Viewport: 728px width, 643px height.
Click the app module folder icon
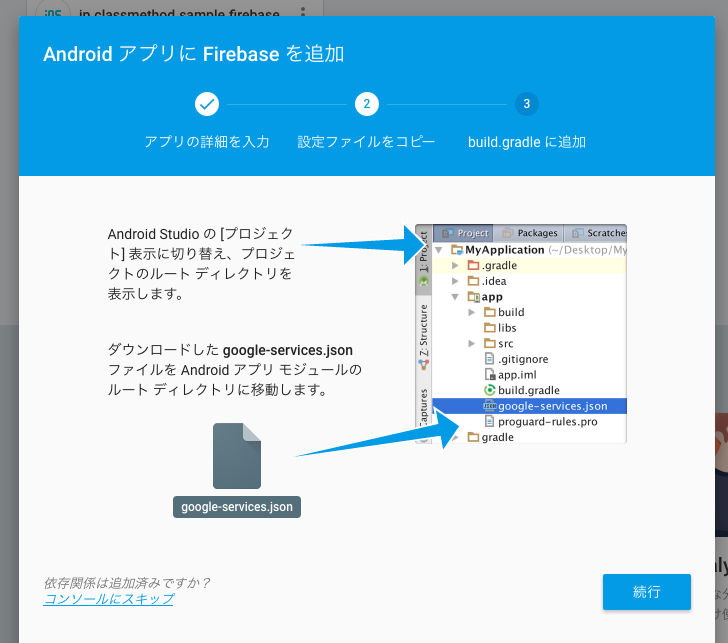[x=474, y=297]
